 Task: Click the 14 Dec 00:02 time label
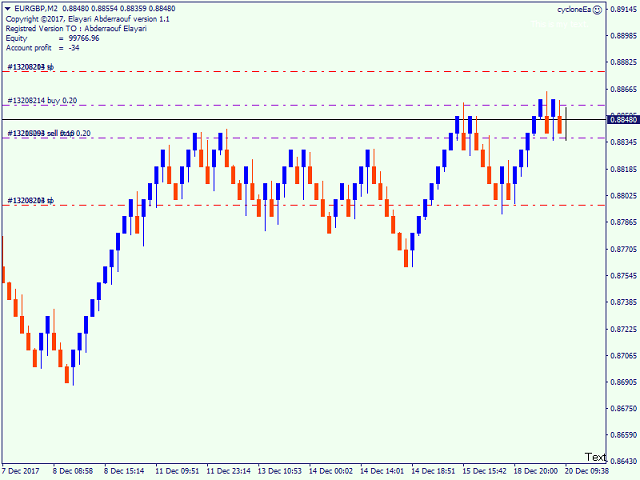[331, 471]
